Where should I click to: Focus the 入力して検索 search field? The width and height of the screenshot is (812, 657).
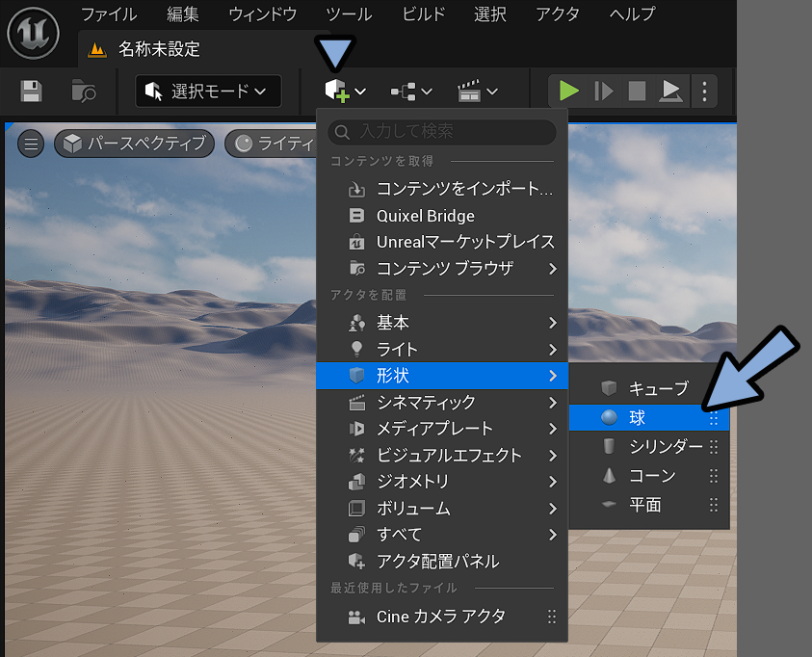[x=442, y=132]
